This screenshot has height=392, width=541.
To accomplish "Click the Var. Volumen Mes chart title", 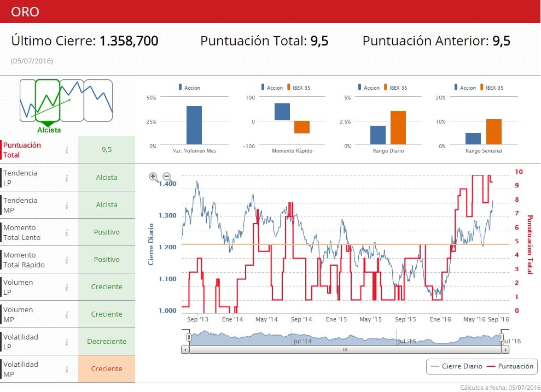I will [x=194, y=151].
